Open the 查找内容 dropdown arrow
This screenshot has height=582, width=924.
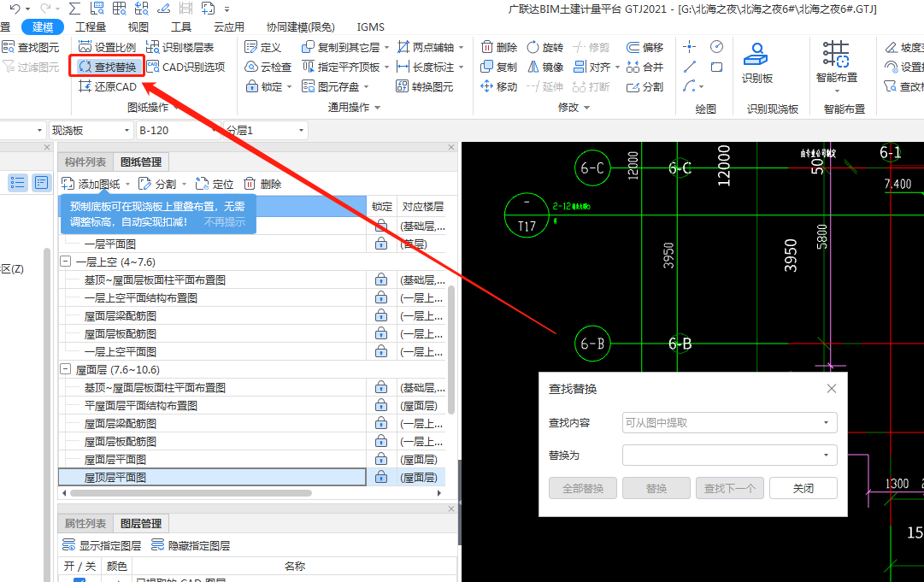pyautogui.click(x=826, y=422)
